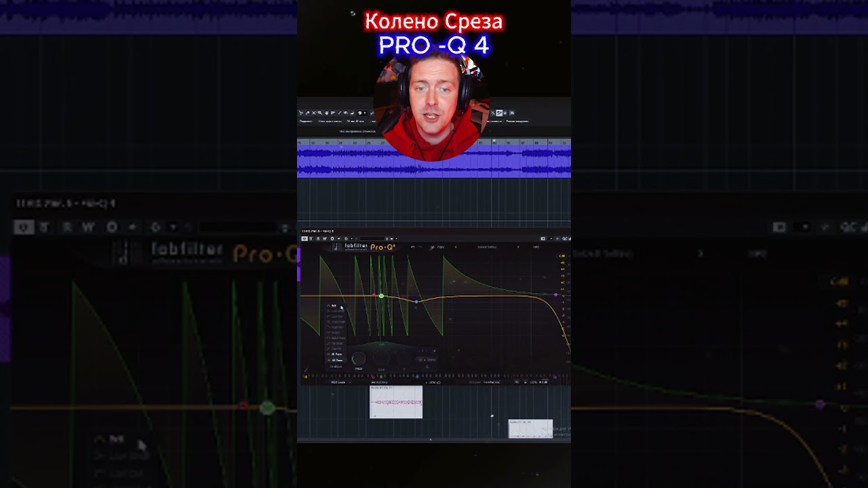
Task: Choose High Shelf from filter shape menu
Action: 334,322
